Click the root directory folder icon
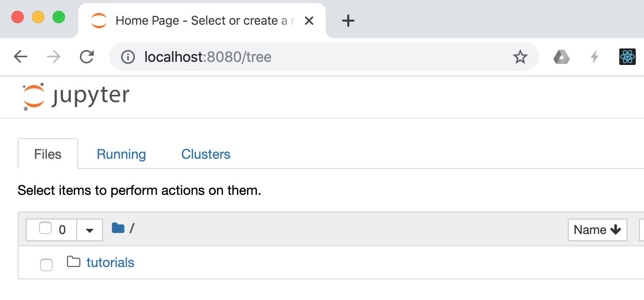The width and height of the screenshot is (644, 300). pos(118,228)
